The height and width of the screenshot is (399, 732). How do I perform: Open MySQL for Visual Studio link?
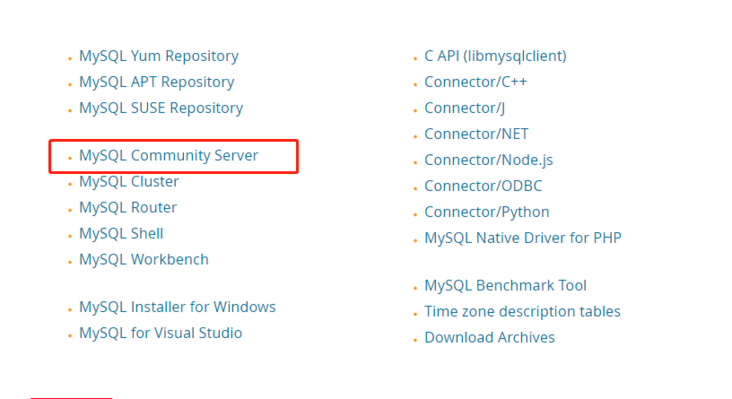pos(161,333)
